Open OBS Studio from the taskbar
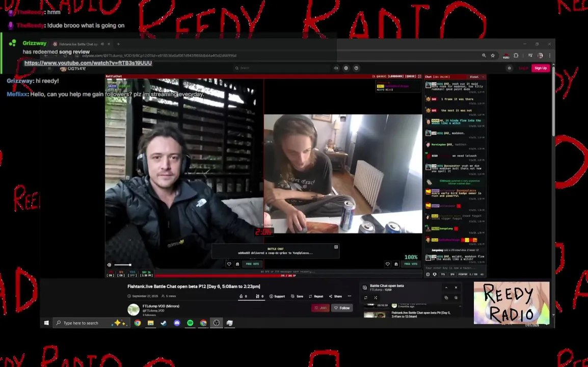 pos(217,323)
